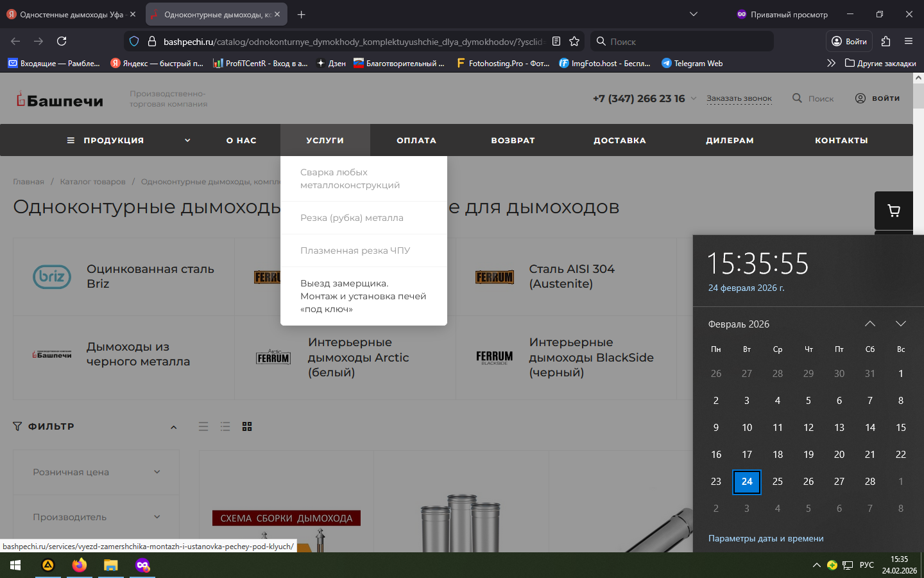Open File Explorer from taskbar
924x578 pixels.
click(x=111, y=565)
